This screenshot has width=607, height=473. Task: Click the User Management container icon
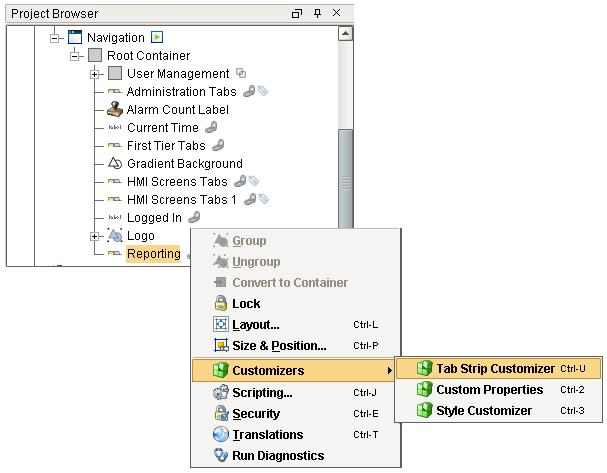point(115,73)
